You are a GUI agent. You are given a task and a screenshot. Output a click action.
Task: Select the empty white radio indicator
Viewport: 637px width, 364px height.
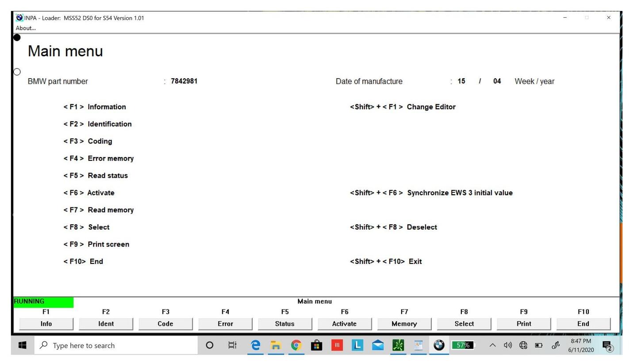pyautogui.click(x=17, y=72)
